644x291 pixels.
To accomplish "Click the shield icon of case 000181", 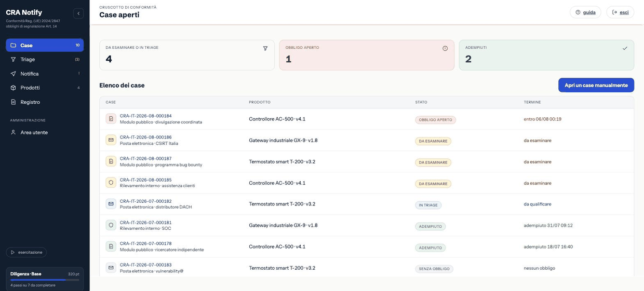I will point(111,226).
